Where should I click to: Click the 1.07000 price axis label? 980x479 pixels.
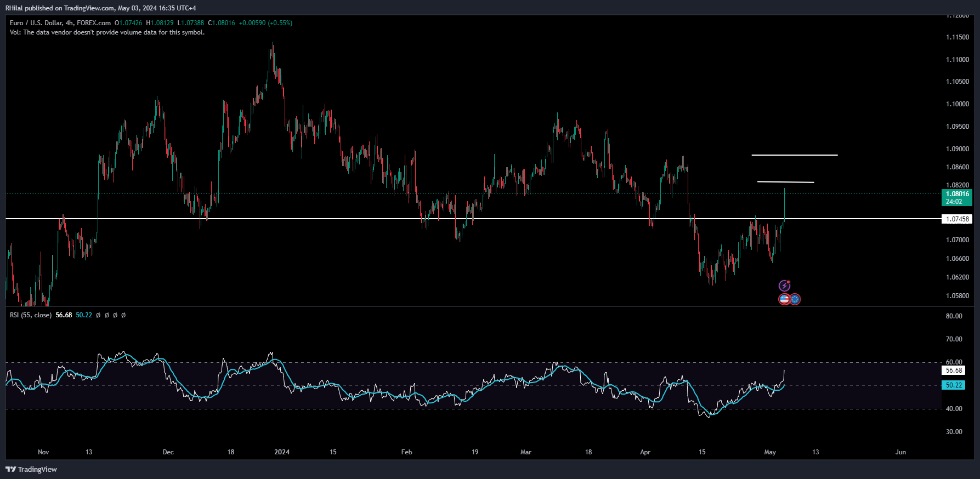(x=958, y=240)
